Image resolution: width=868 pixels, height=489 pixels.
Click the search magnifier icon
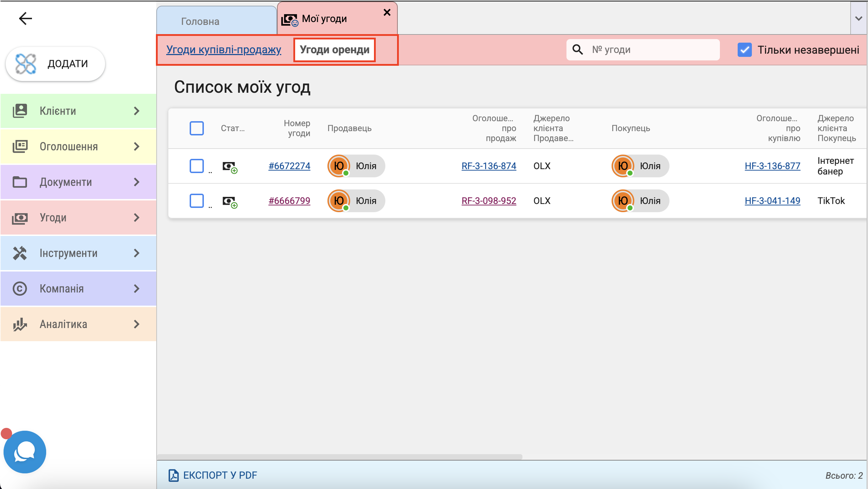pyautogui.click(x=578, y=50)
